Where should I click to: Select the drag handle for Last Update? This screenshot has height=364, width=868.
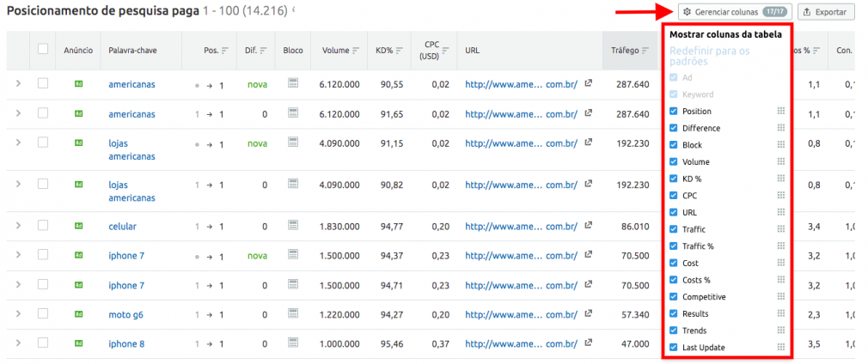point(781,347)
